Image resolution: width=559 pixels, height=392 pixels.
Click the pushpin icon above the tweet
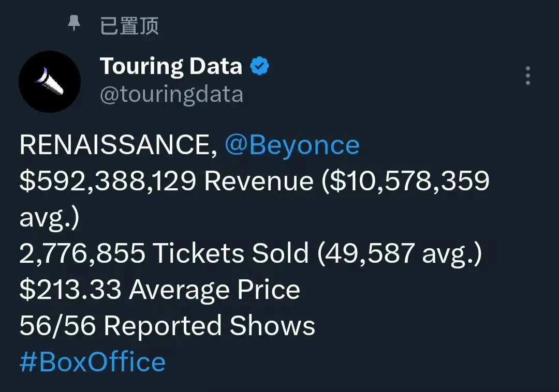pyautogui.click(x=74, y=23)
